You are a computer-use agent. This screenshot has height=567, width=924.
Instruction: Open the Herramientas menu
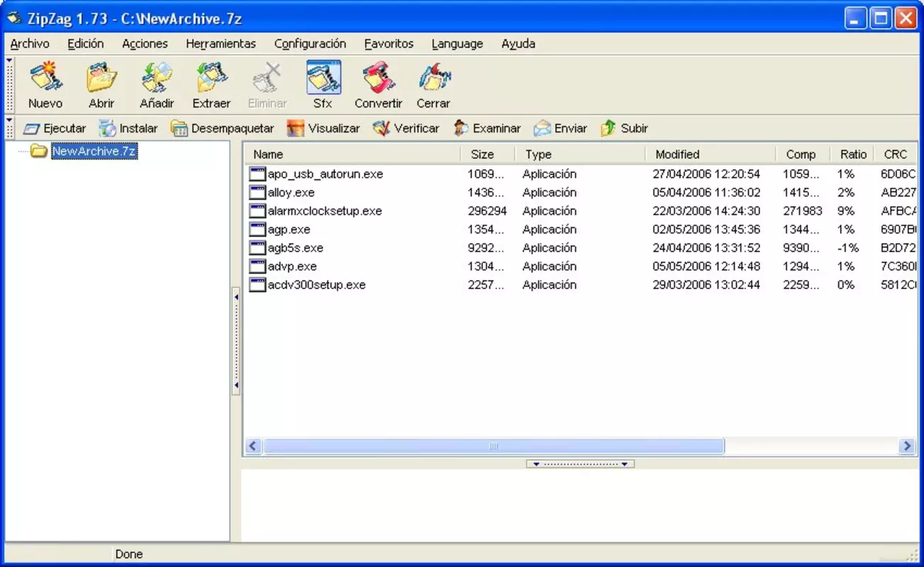click(x=221, y=44)
